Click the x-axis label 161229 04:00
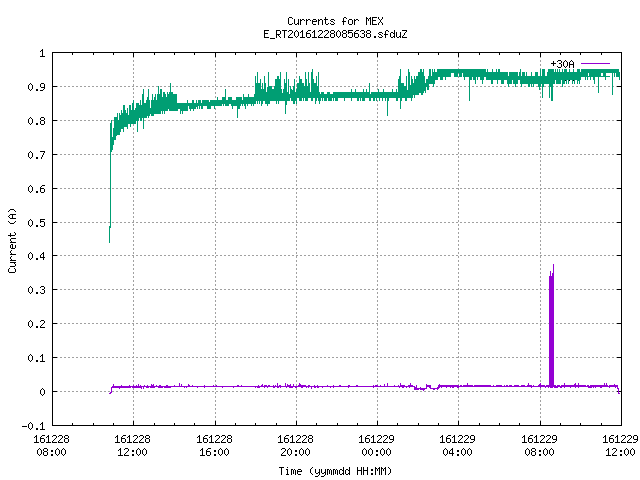The image size is (640, 480). point(457,446)
